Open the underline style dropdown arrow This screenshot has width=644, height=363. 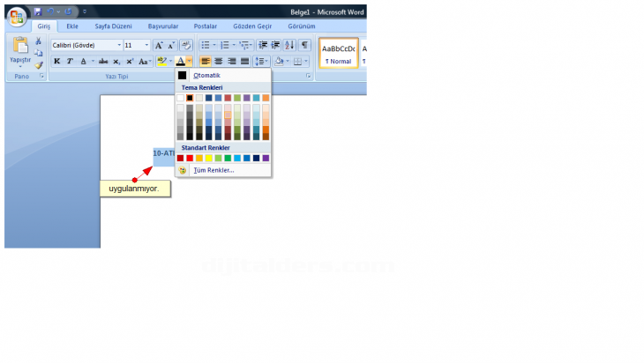[x=93, y=61]
